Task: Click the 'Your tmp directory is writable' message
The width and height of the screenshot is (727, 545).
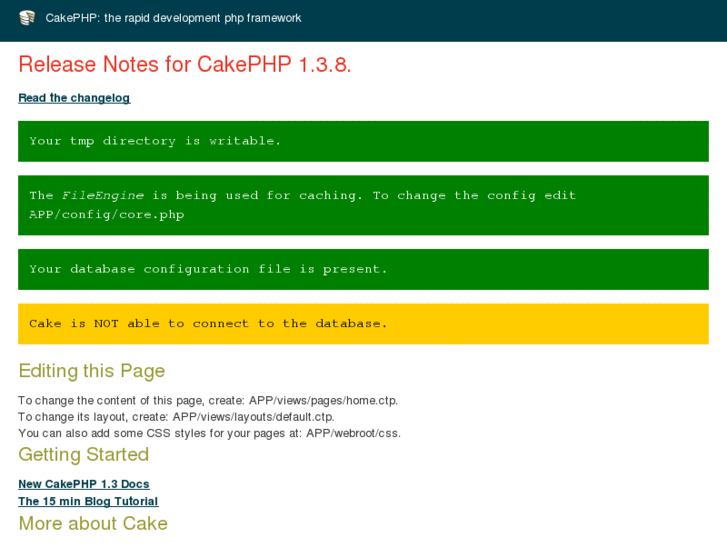Action: pos(363,141)
